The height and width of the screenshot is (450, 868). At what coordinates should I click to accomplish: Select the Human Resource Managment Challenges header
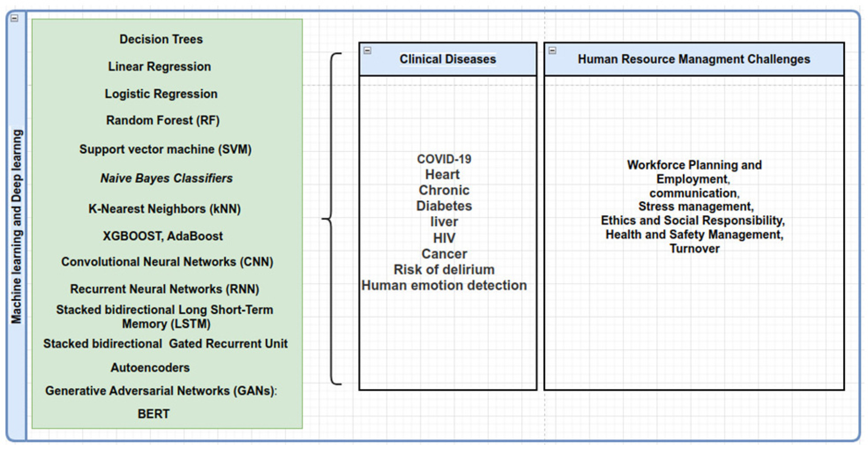coord(693,59)
